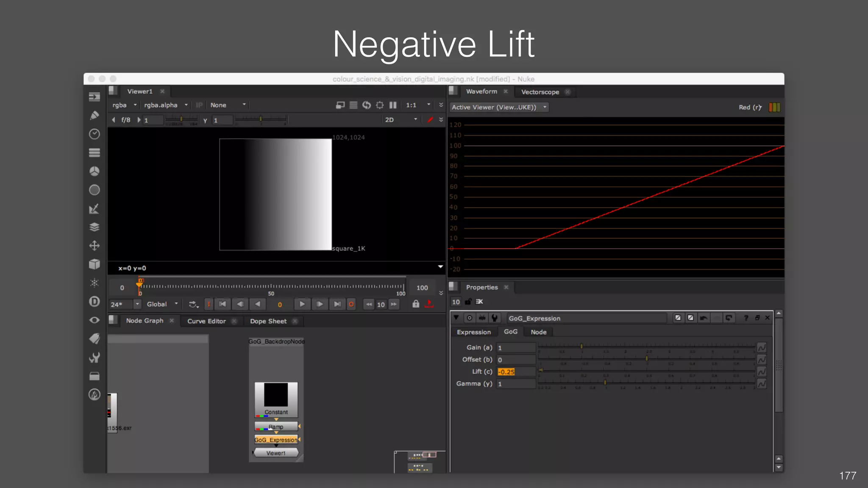Open the Color nodes pie-wheel icon
This screenshot has height=488, width=868.
(x=94, y=171)
